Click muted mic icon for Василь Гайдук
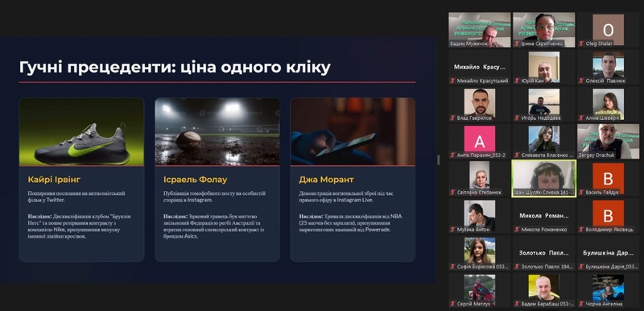 581,193
